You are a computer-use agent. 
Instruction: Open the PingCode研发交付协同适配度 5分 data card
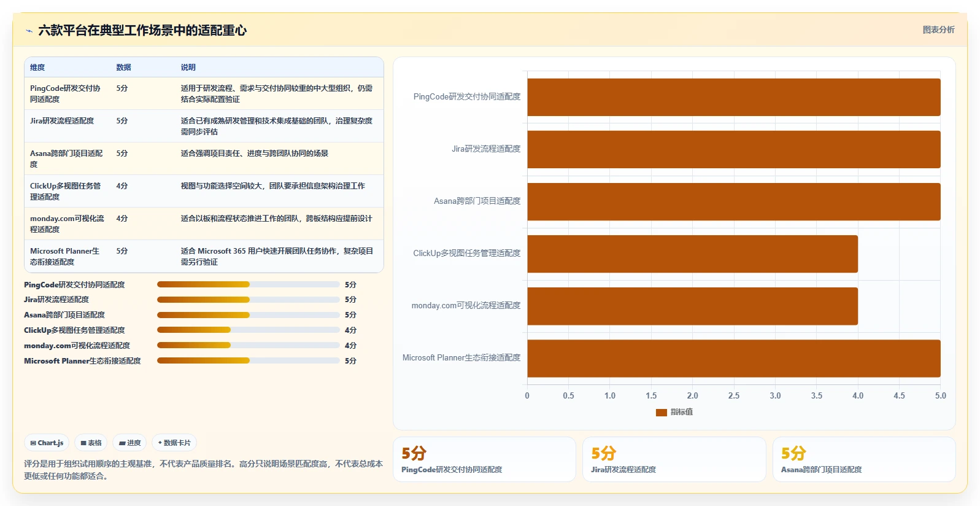[484, 459]
